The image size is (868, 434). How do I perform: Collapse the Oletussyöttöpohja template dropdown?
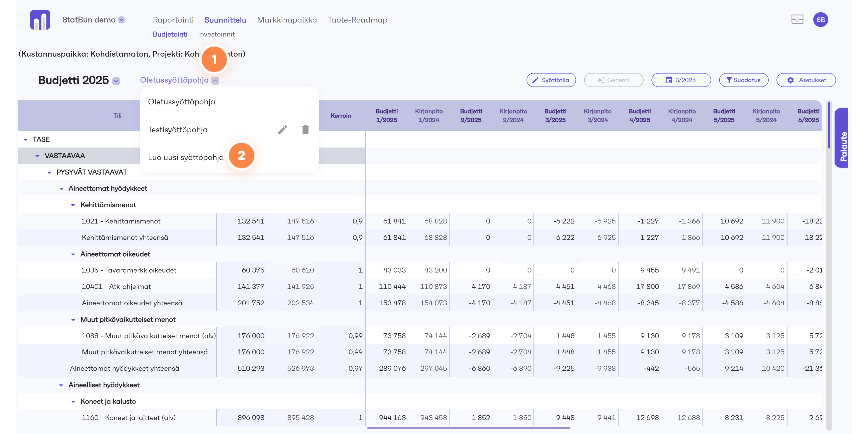click(215, 80)
